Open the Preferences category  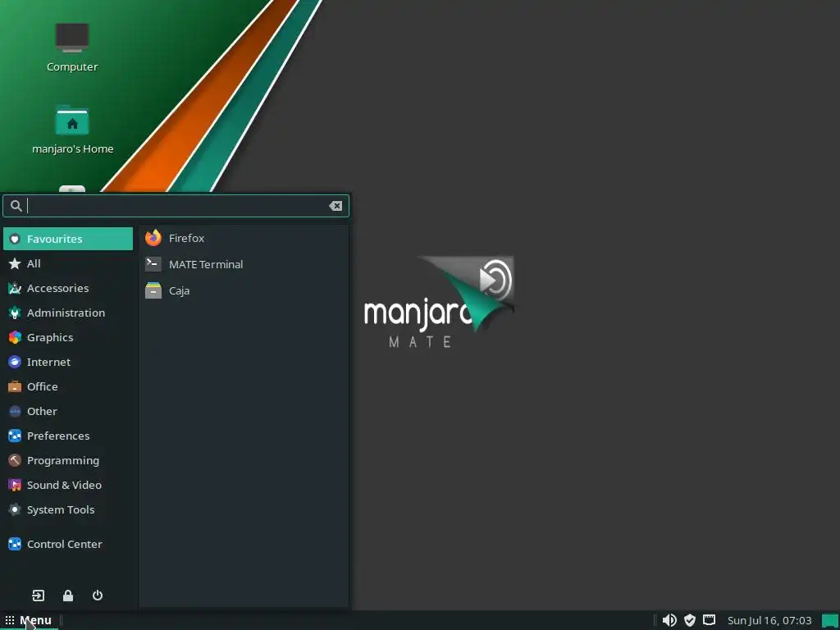tap(68, 436)
